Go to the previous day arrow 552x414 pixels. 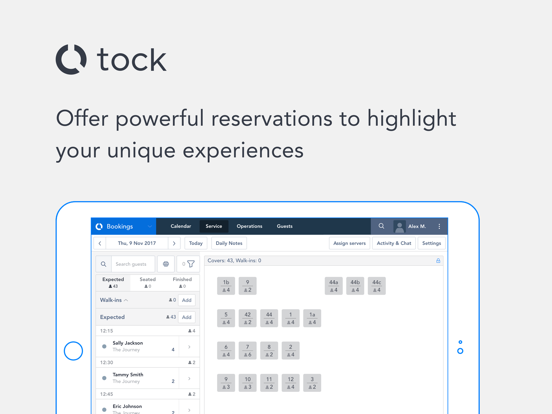100,243
